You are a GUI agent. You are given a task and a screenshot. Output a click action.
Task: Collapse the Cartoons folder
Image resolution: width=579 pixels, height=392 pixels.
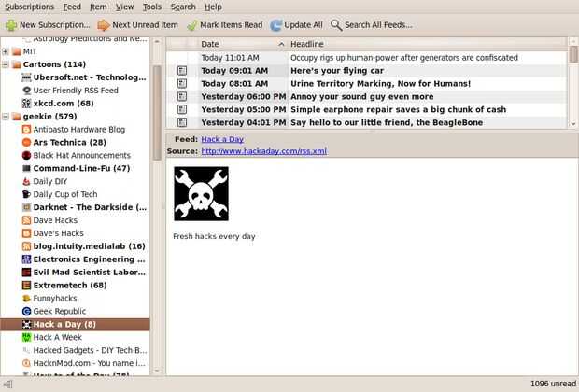pos(6,64)
